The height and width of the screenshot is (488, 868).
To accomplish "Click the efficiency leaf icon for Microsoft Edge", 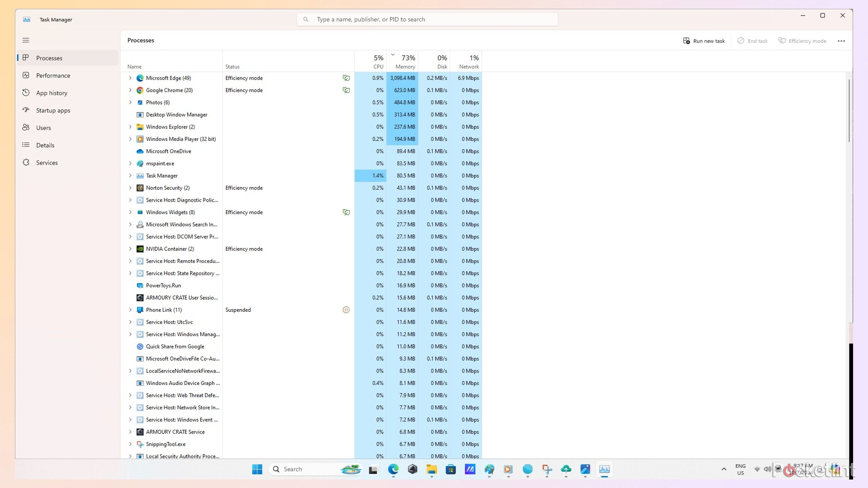I will pos(346,78).
